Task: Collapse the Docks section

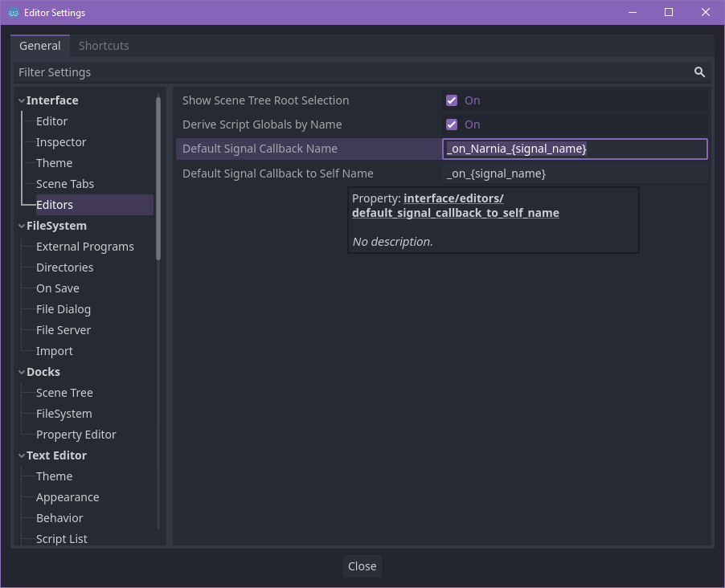Action: (x=21, y=371)
